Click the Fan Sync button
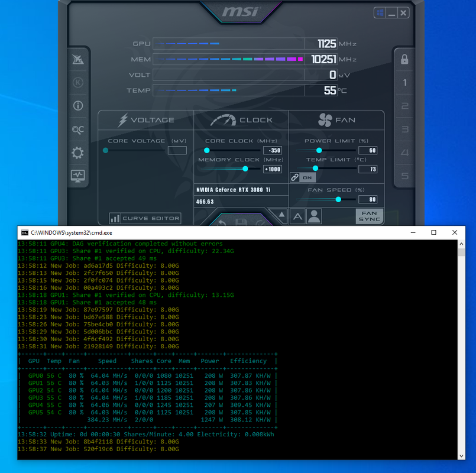 pos(369,216)
